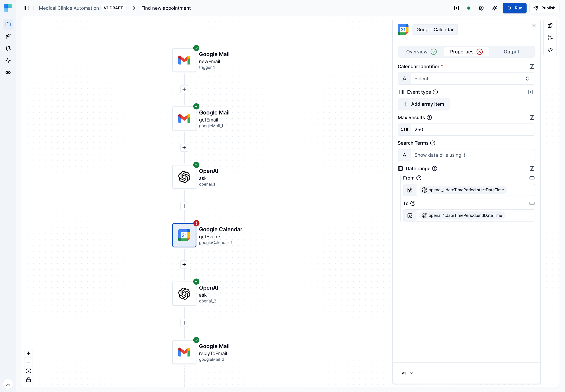Click the terminal console icon in top bar
The height and width of the screenshot is (392, 565).
[x=457, y=8]
